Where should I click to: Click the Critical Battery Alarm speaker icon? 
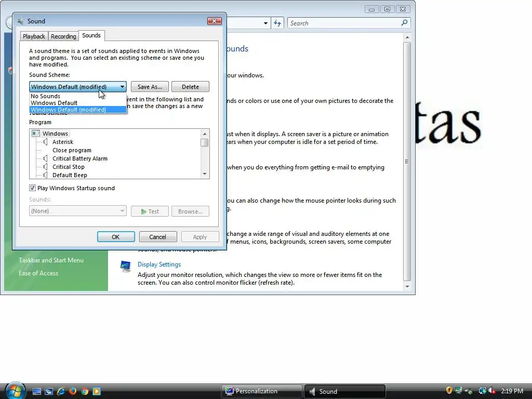pos(46,158)
